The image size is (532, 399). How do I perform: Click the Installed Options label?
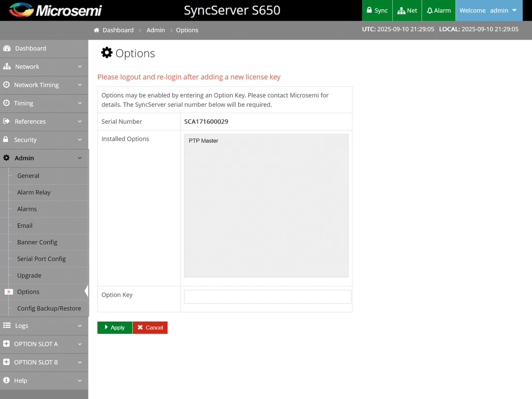pyautogui.click(x=125, y=139)
